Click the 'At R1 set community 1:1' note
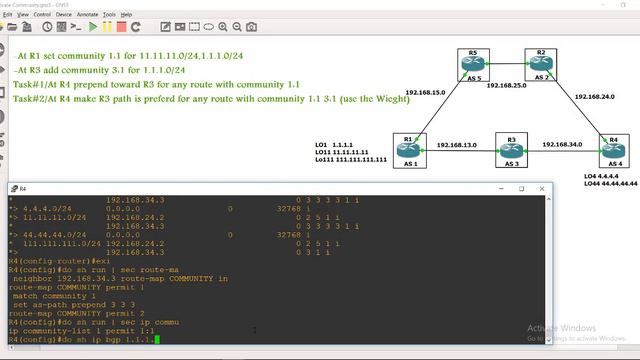This screenshot has width=640, height=360. point(128,56)
